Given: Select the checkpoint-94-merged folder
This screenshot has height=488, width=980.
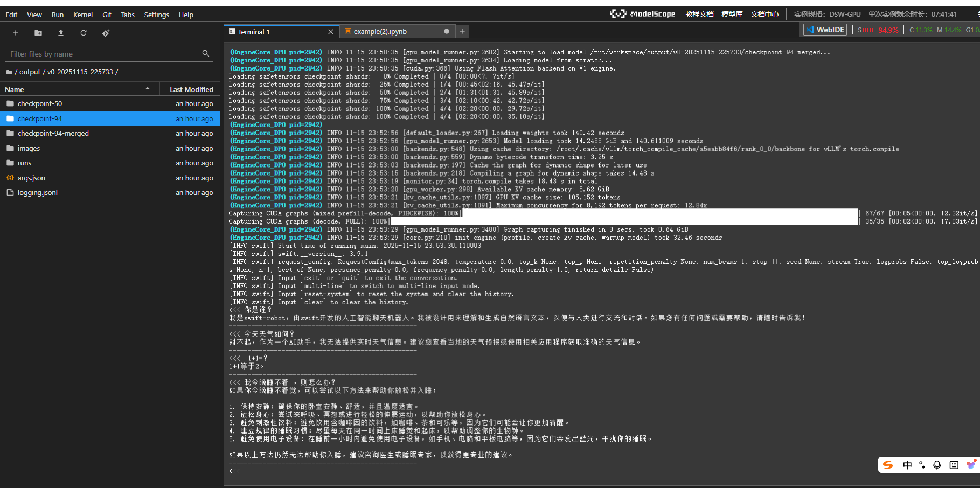Looking at the screenshot, I should coord(110,133).
